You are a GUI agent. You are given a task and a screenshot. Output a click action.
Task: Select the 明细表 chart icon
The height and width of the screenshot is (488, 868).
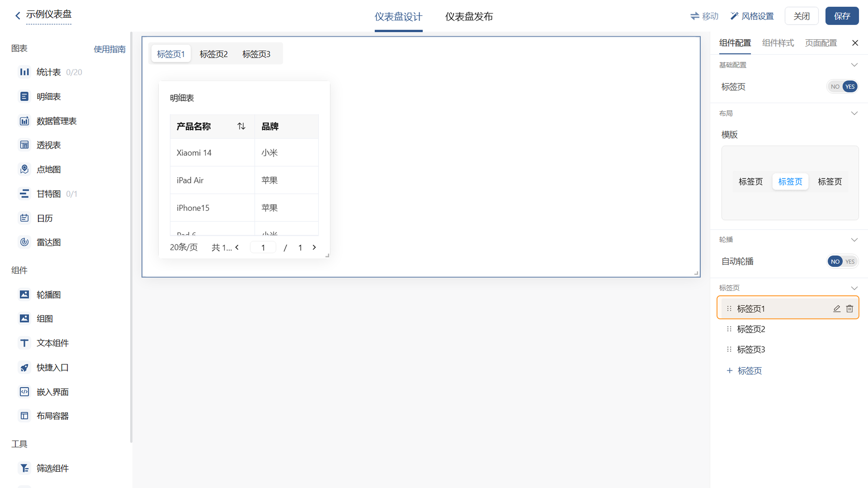pyautogui.click(x=24, y=96)
